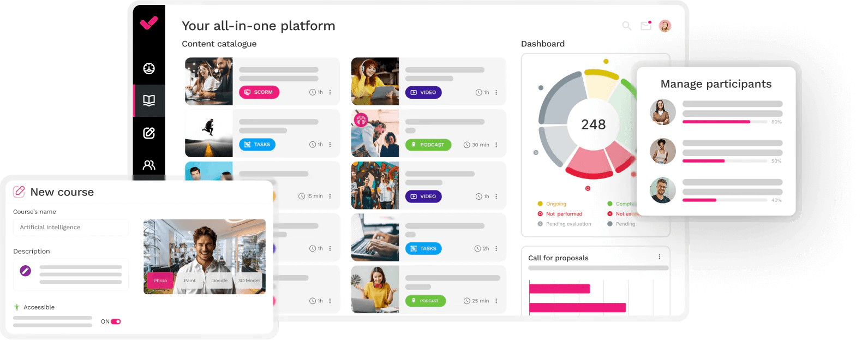Click the pink SCORM badge
Viewport: 868px width, 340px height.
coord(259,92)
